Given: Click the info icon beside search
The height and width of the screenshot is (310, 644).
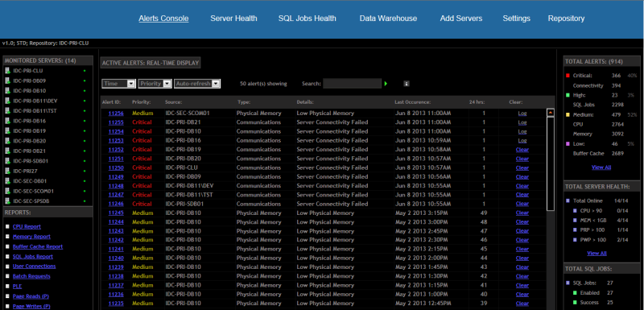Looking at the screenshot, I should [407, 84].
